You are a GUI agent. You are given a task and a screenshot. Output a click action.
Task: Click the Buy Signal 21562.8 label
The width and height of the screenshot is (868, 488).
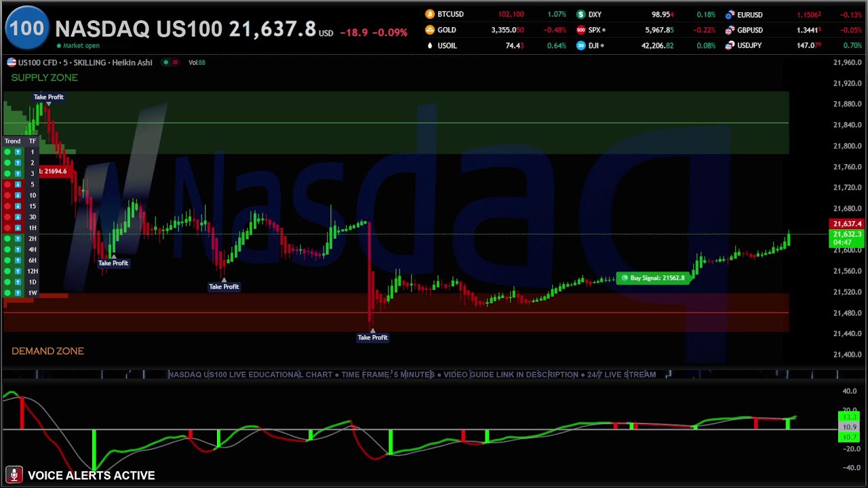pyautogui.click(x=652, y=278)
